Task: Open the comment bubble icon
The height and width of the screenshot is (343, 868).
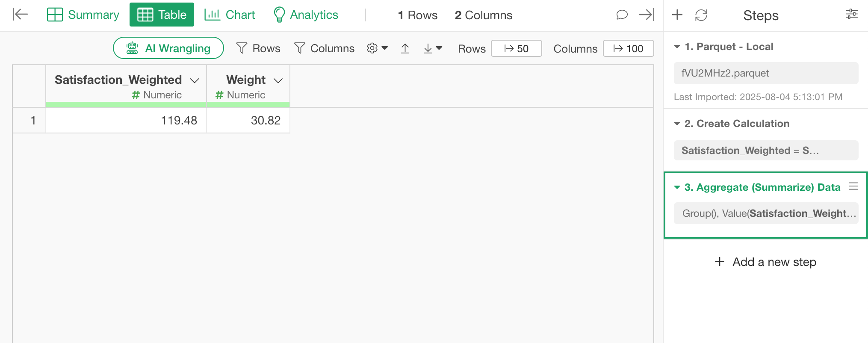Action: coord(622,15)
